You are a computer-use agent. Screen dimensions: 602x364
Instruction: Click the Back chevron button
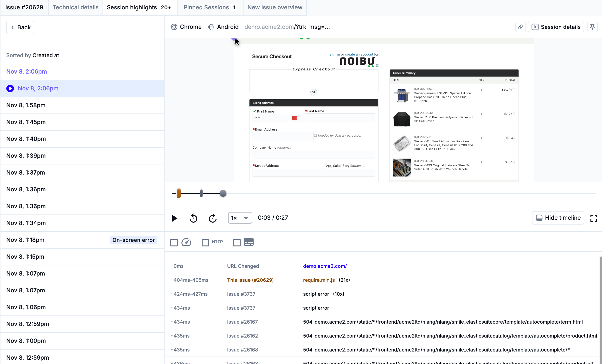[20, 27]
